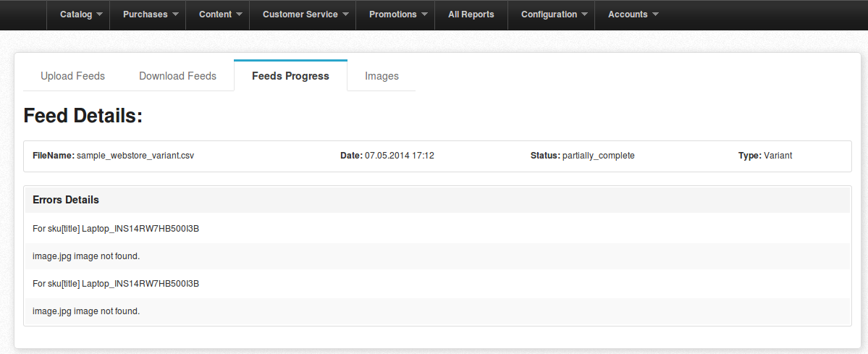This screenshot has height=354, width=868.
Task: Open the Images tab
Action: click(x=382, y=76)
